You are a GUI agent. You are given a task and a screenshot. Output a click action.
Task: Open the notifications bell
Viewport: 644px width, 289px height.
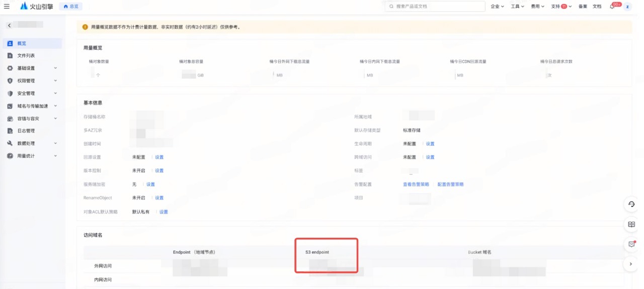tap(612, 7)
